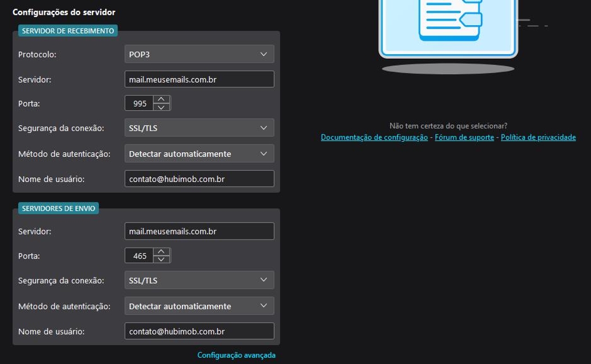Increase the outgoing port 465 value
Screen dimensions: 591x364
click(162, 252)
